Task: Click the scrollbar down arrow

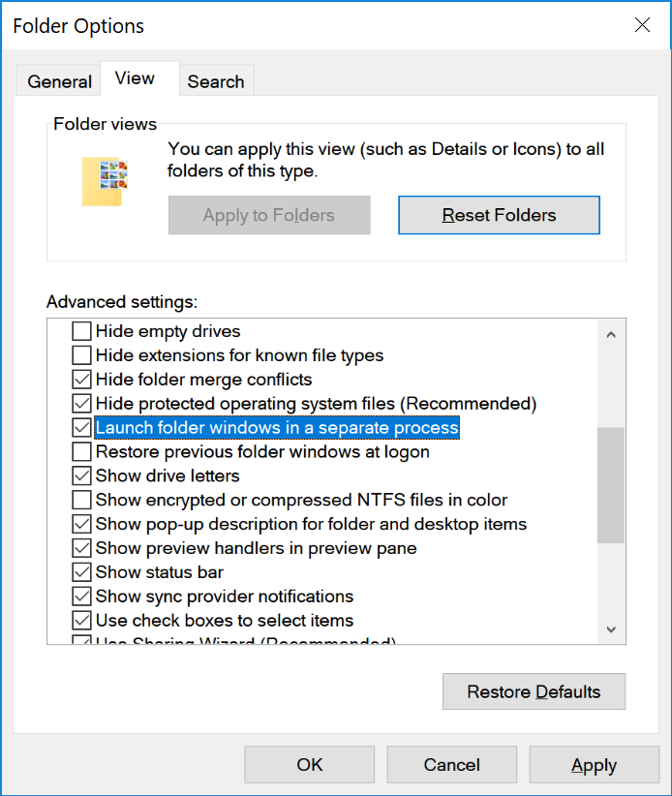Action: point(611,628)
